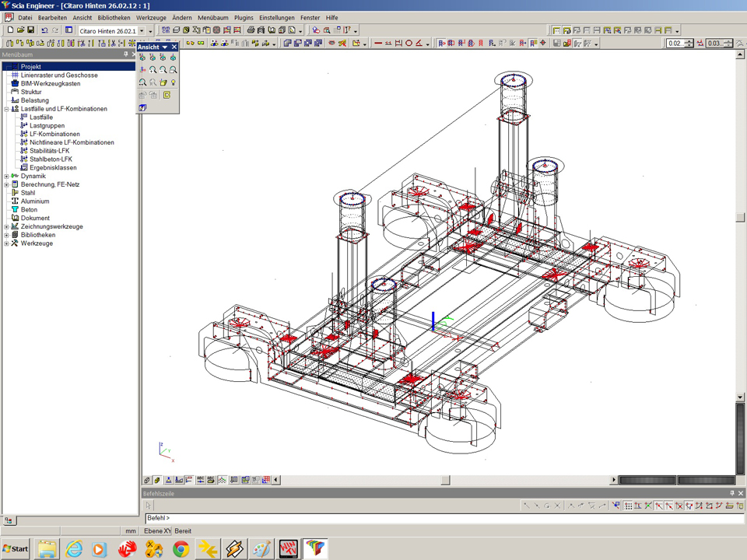Draw a circle with the circle tool
The height and width of the screenshot is (560, 747).
pos(409,44)
